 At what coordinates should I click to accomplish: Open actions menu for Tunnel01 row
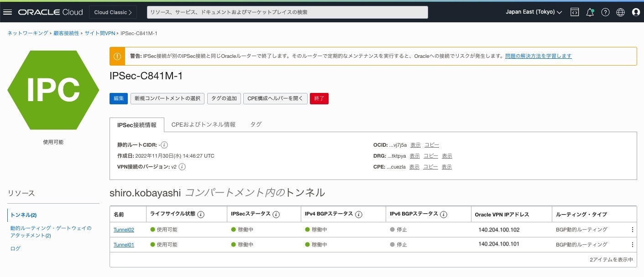[x=632, y=245]
